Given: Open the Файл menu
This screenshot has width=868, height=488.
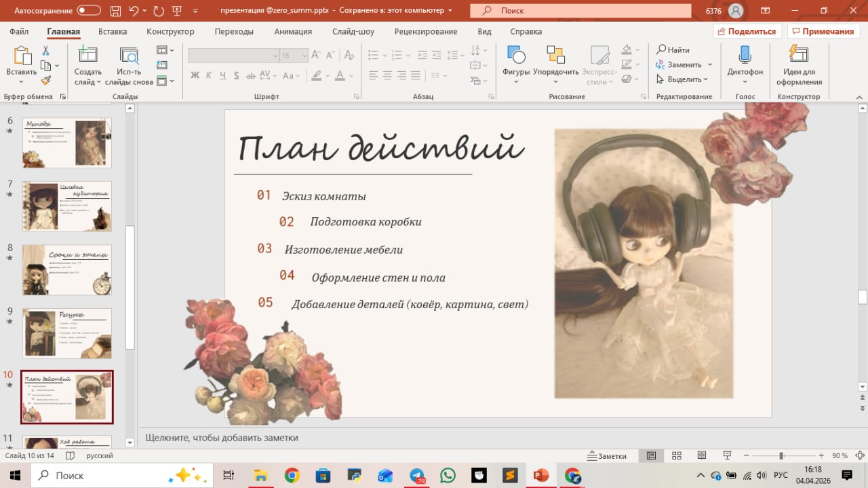Looking at the screenshot, I should click(x=19, y=31).
